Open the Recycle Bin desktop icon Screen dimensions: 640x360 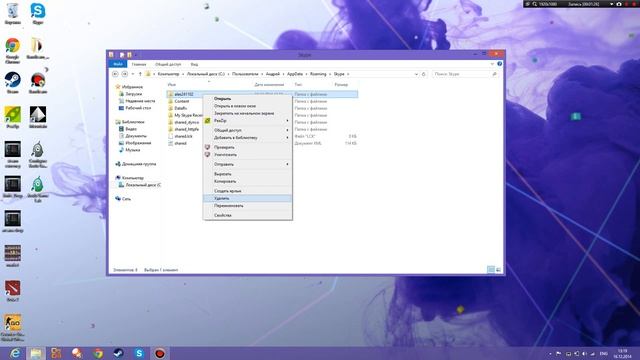pyautogui.click(x=13, y=12)
